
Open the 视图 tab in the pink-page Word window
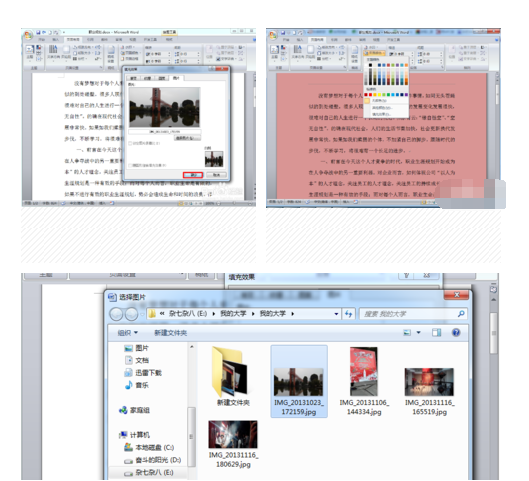point(377,39)
